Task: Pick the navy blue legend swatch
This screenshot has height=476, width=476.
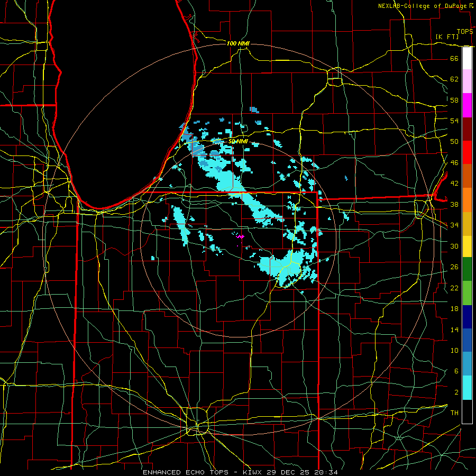Action: pos(467,317)
